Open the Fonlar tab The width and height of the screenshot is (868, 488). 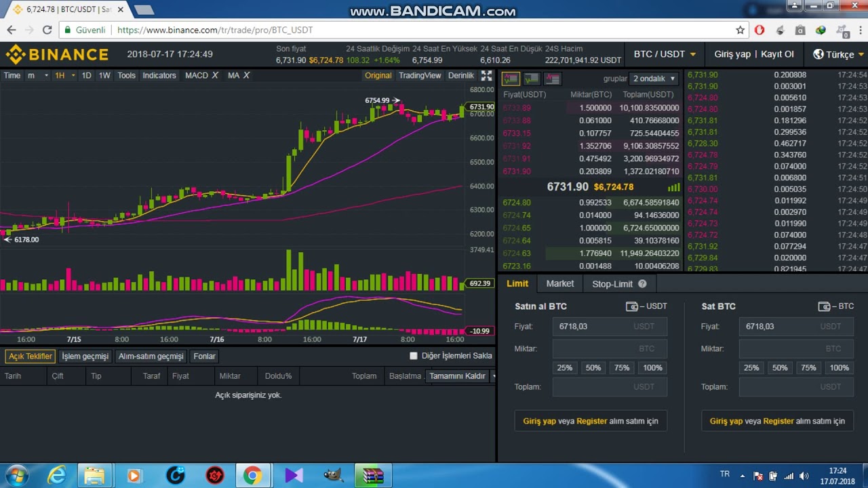(x=204, y=356)
